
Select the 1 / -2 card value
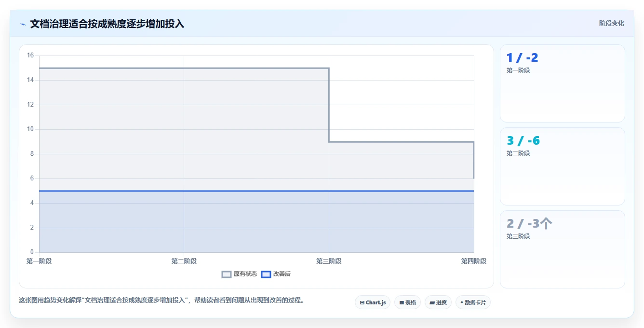click(522, 58)
